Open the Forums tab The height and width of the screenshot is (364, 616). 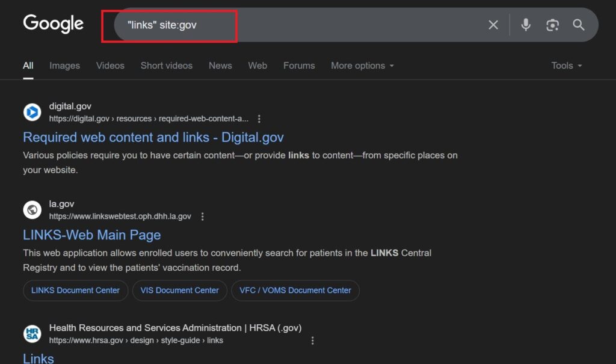[299, 66]
